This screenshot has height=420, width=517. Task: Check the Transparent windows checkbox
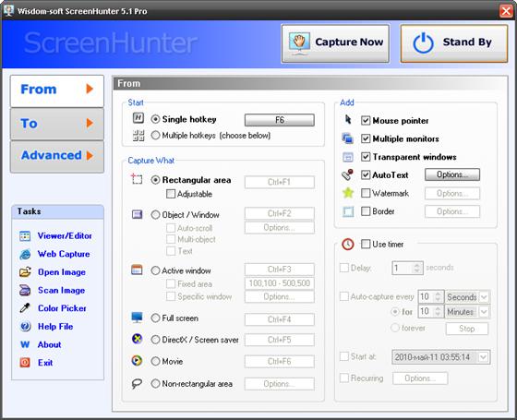pos(366,157)
